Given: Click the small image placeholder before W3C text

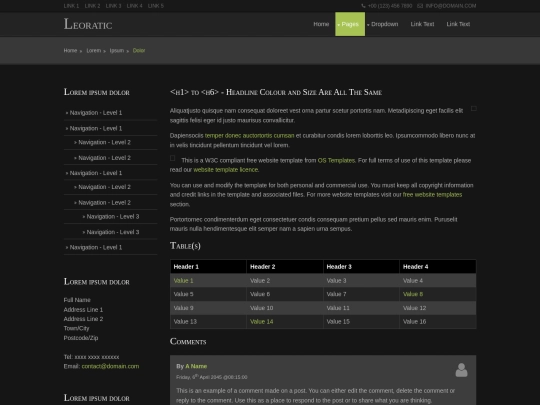Looking at the screenshot, I should click(173, 158).
